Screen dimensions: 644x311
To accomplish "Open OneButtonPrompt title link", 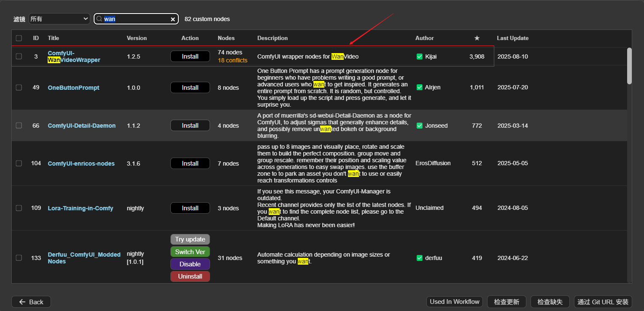I will (73, 88).
